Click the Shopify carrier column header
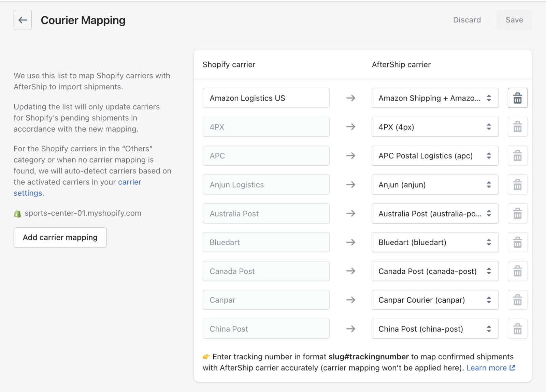Viewport: 546px width, 392px height. pyautogui.click(x=229, y=65)
